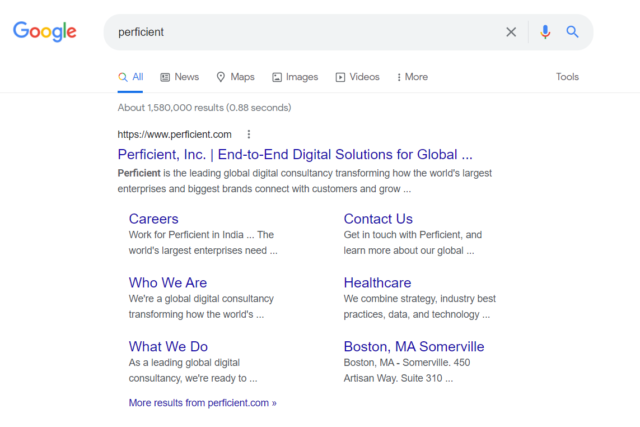Start voice search with the microphone icon
The image size is (640, 427).
[x=545, y=32]
